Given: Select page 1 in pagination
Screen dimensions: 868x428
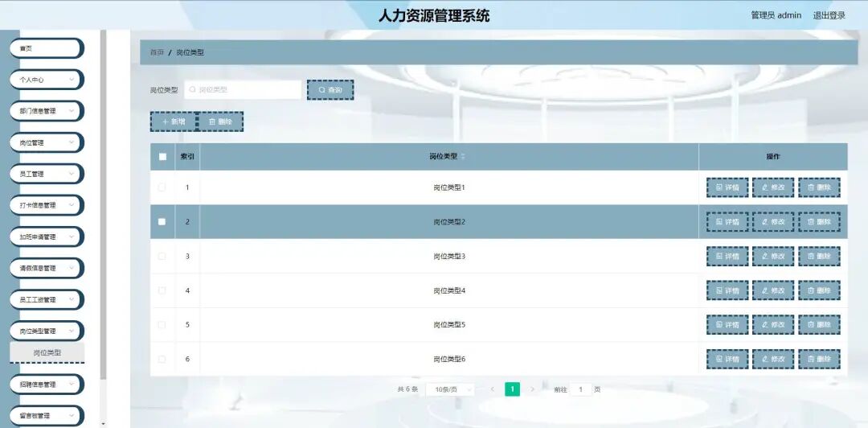Looking at the screenshot, I should (x=512, y=389).
